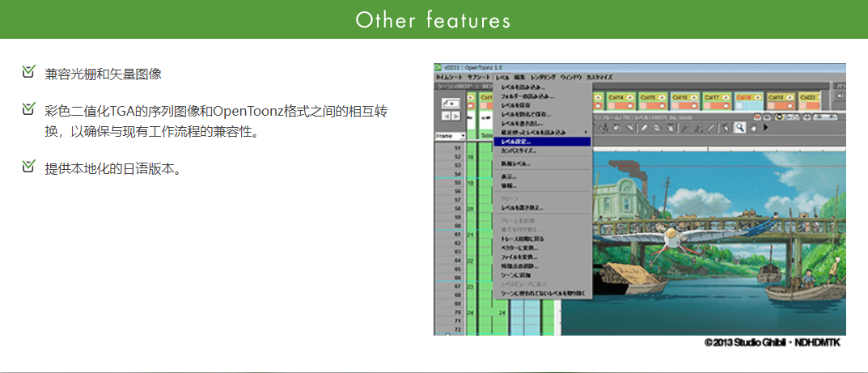The height and width of the screenshot is (373, 868).
Task: Choose レベルを置き換え... menu entry
Action: pyautogui.click(x=543, y=208)
